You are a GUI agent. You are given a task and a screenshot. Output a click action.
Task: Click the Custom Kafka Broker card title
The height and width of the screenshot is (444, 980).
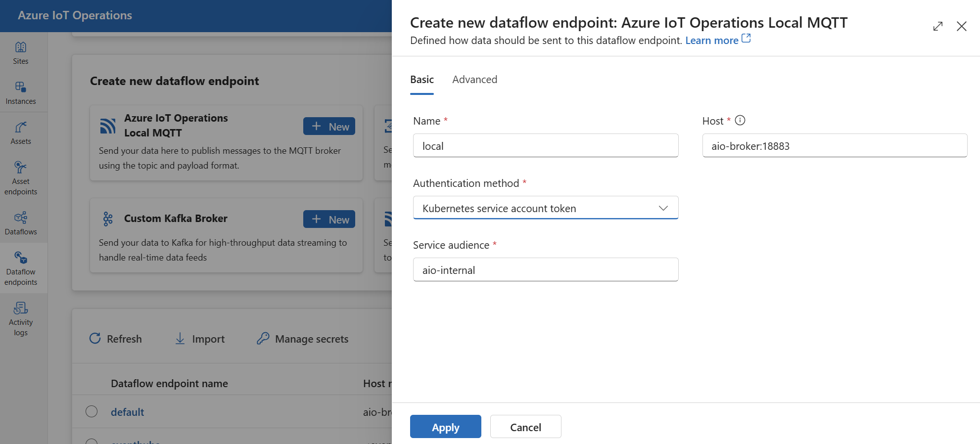[176, 219]
